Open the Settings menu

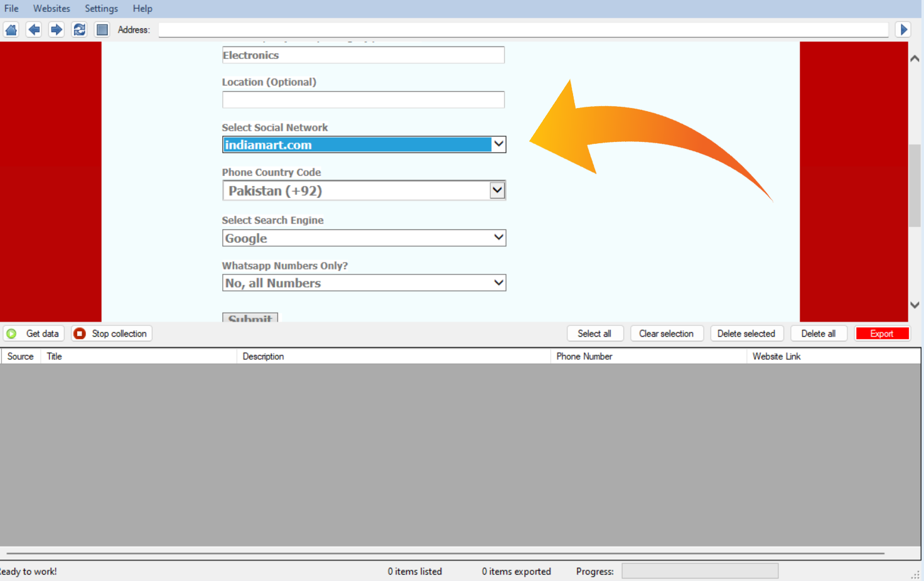pyautogui.click(x=101, y=9)
